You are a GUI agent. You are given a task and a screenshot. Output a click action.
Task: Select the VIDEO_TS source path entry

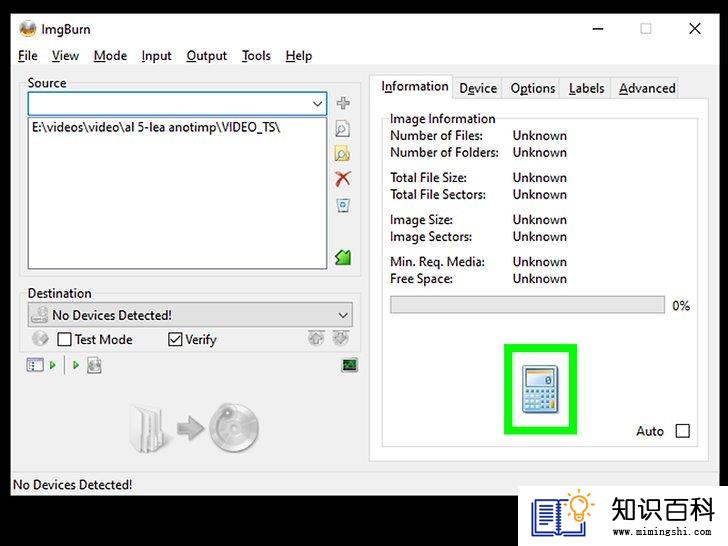[x=156, y=127]
